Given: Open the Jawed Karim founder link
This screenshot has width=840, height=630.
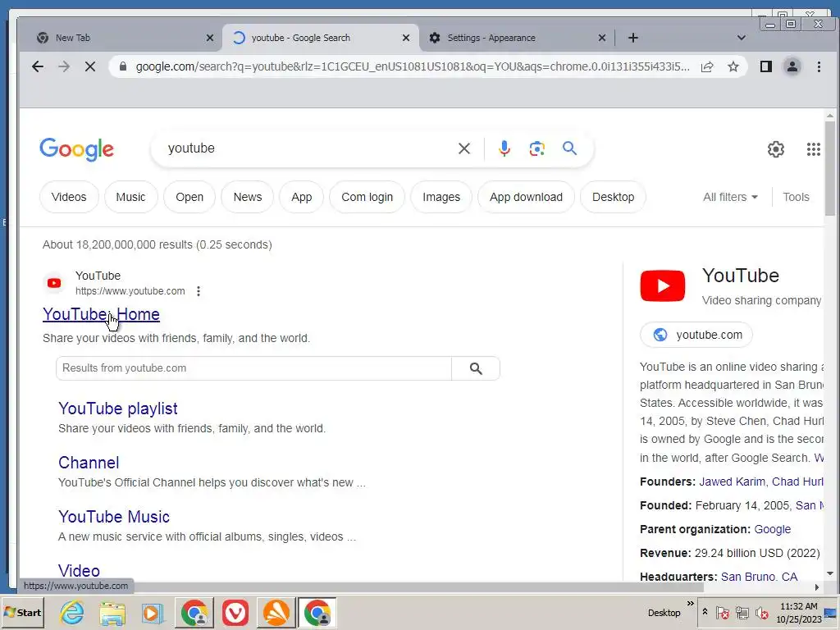Looking at the screenshot, I should 732,482.
